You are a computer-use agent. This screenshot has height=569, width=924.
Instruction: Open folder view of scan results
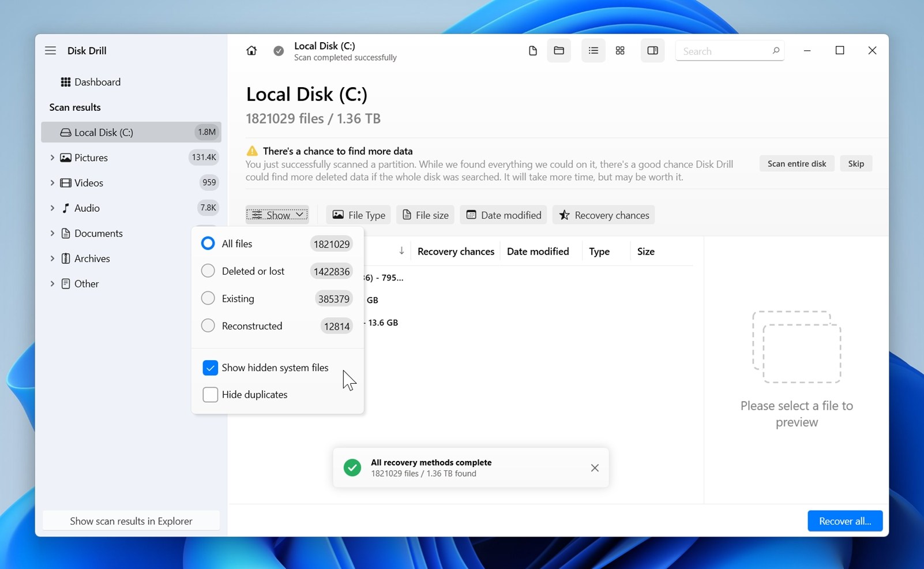coord(558,51)
